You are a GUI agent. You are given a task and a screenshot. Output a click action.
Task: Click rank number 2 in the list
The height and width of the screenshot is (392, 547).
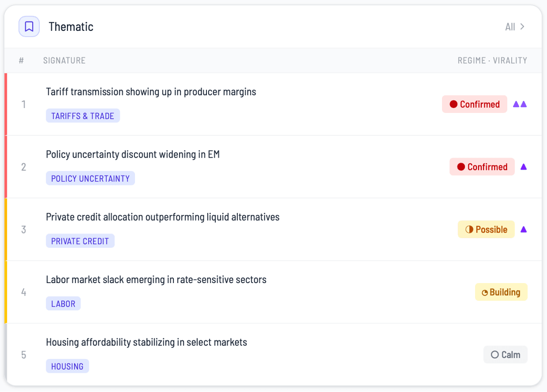click(x=24, y=167)
